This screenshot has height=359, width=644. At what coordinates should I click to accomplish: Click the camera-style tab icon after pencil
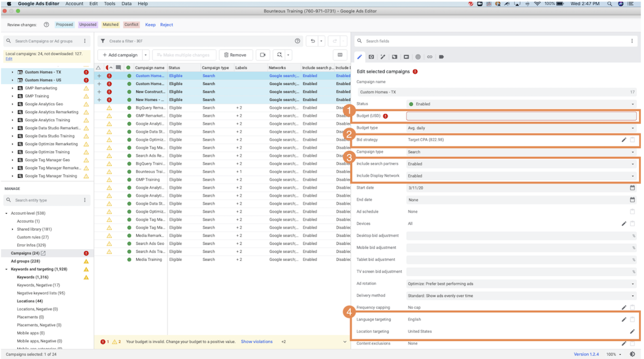pyautogui.click(x=371, y=57)
